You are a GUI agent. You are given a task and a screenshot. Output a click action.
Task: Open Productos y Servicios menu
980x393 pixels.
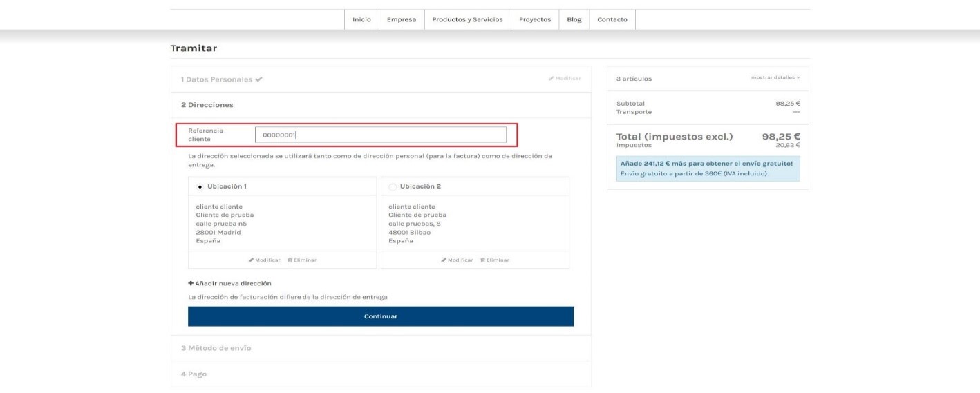[x=467, y=19]
